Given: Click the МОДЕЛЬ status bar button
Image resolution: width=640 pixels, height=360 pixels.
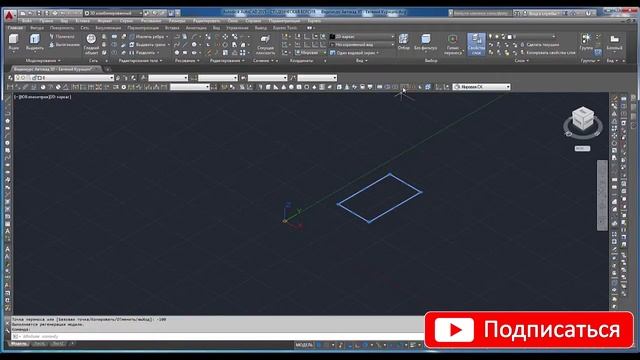Looking at the screenshot, I should tap(304, 345).
